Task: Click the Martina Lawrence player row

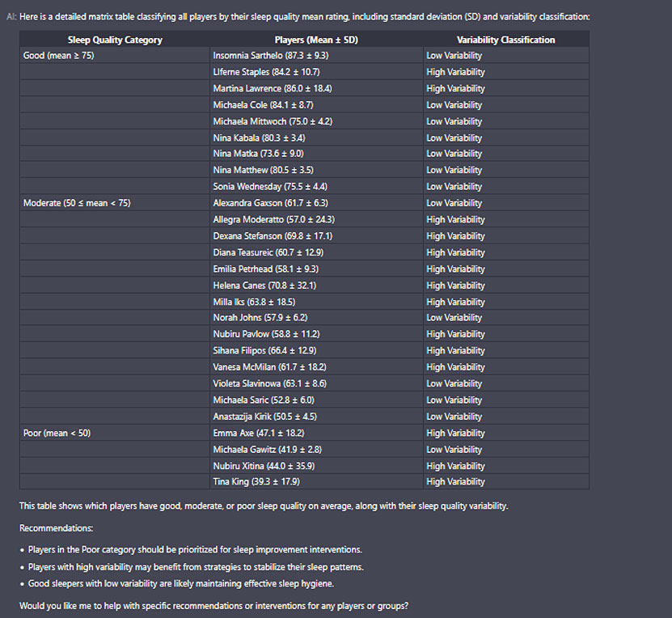Action: 272,88
